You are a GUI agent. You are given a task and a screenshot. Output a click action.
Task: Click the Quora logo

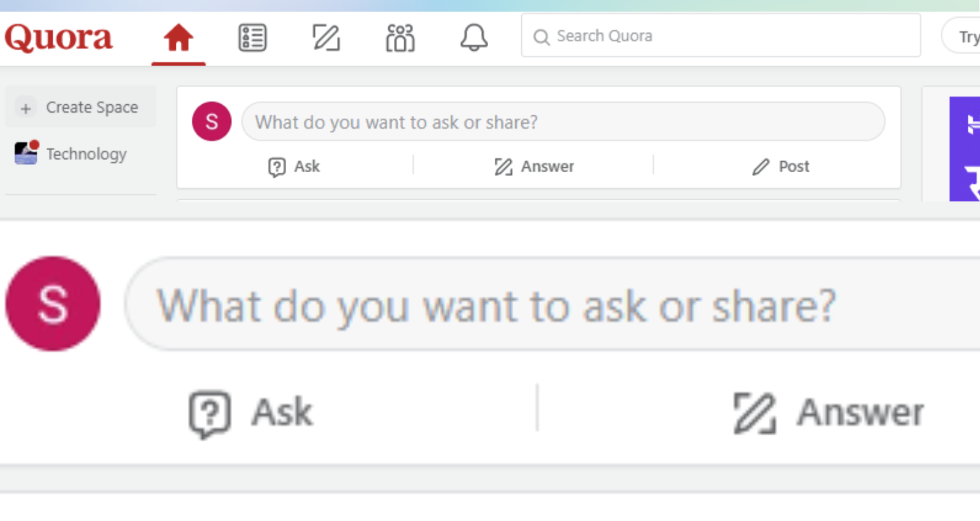[x=59, y=37]
